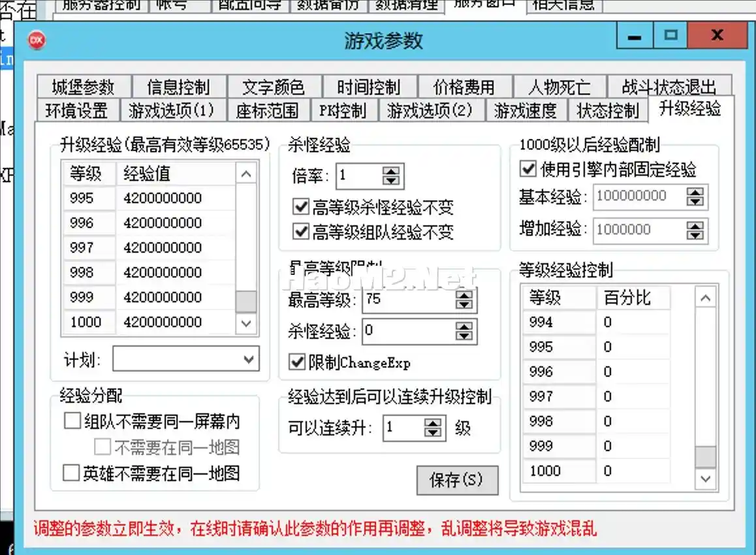Select level 999 row in 升级经验 list
This screenshot has width=756, height=555.
[x=149, y=297]
